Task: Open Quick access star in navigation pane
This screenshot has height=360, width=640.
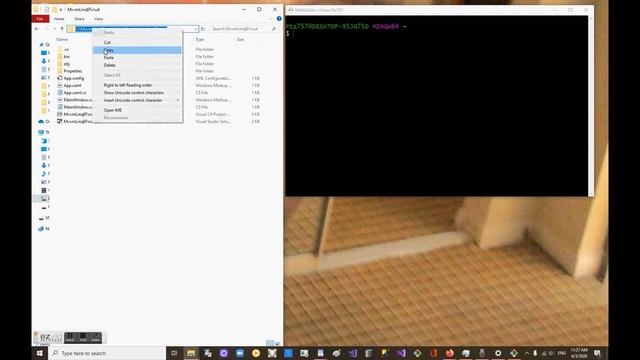Action: [42, 44]
